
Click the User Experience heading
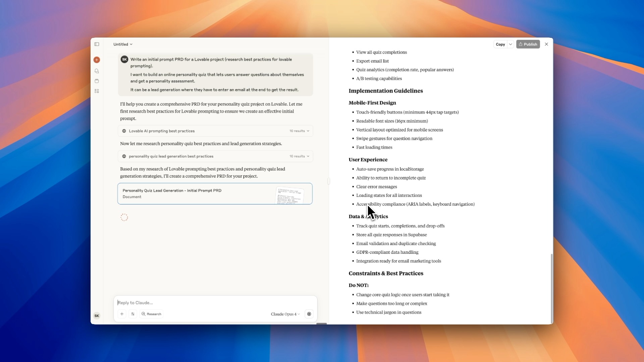point(368,160)
